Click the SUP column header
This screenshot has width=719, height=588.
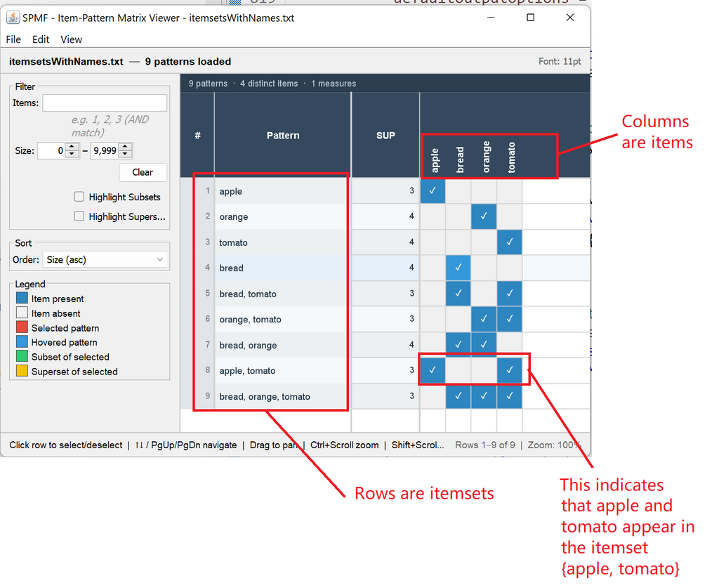385,135
